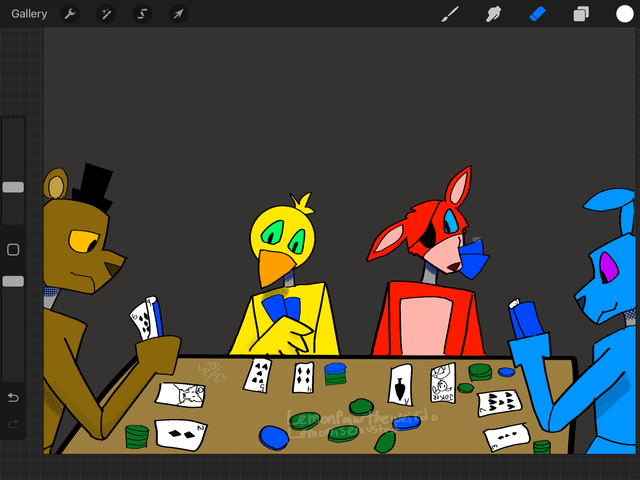Open the Gallery

coord(29,14)
